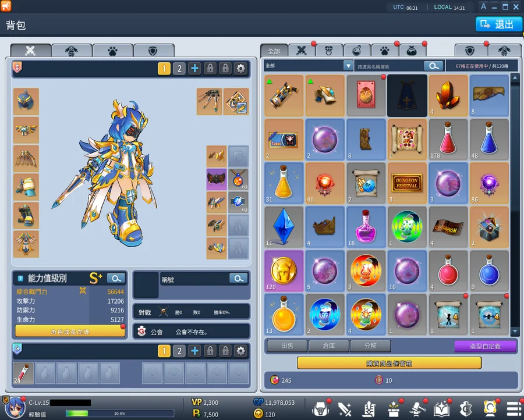This screenshot has width=524, height=420.
Task: Open the gavel and anvil forge icon
Action: (x=417, y=408)
